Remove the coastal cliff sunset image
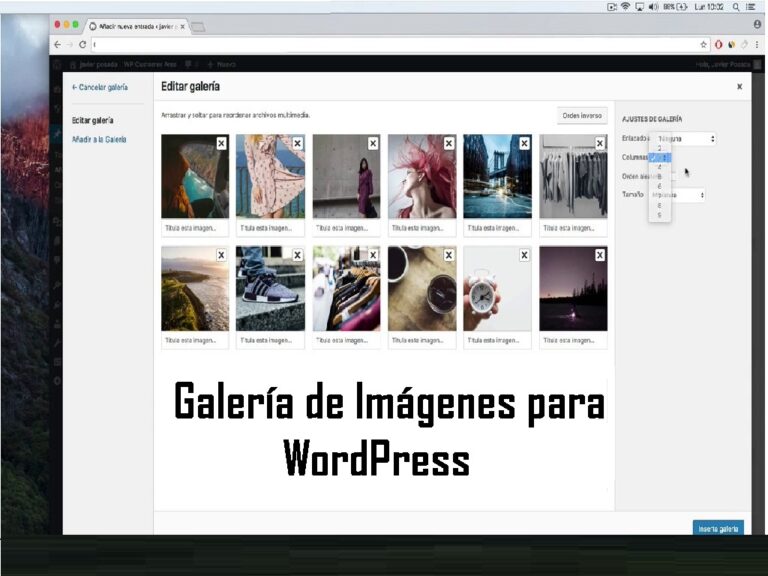This screenshot has height=576, width=768. (221, 255)
